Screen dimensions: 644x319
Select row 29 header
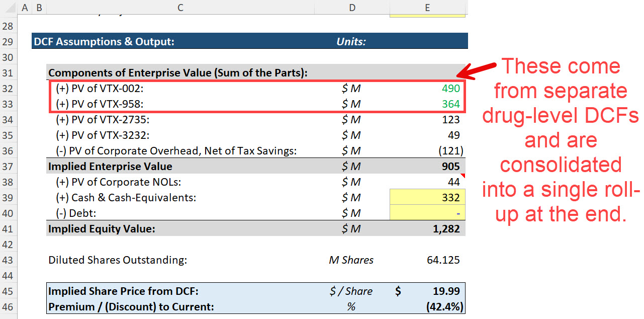click(9, 41)
